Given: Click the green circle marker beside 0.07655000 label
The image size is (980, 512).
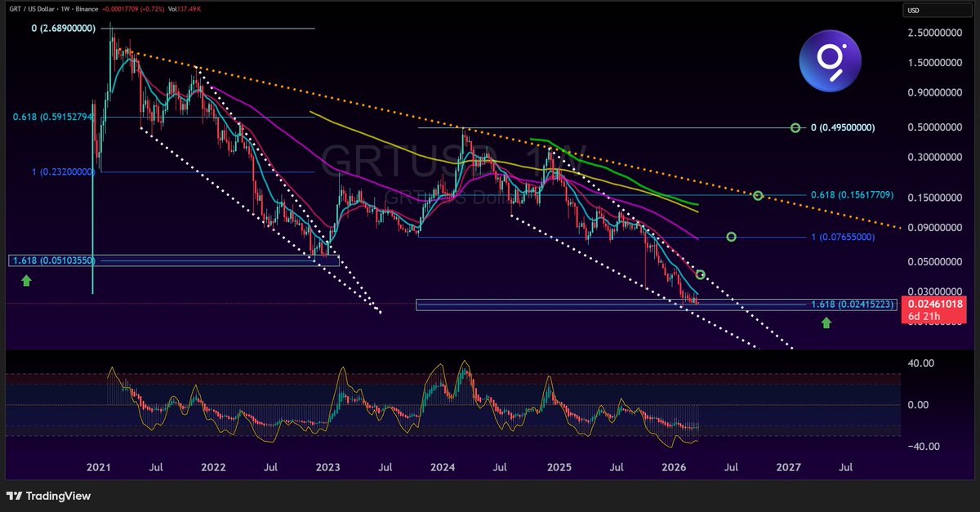Looking at the screenshot, I should (x=731, y=237).
